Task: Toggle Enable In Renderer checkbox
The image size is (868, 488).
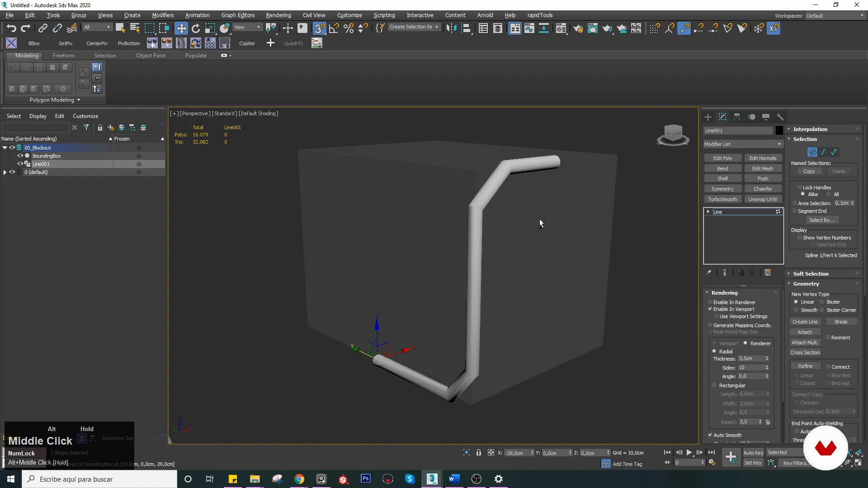Action: [710, 302]
